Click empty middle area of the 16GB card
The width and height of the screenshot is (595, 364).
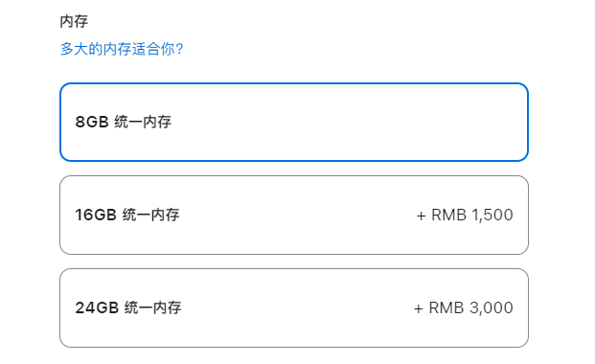[296, 215]
